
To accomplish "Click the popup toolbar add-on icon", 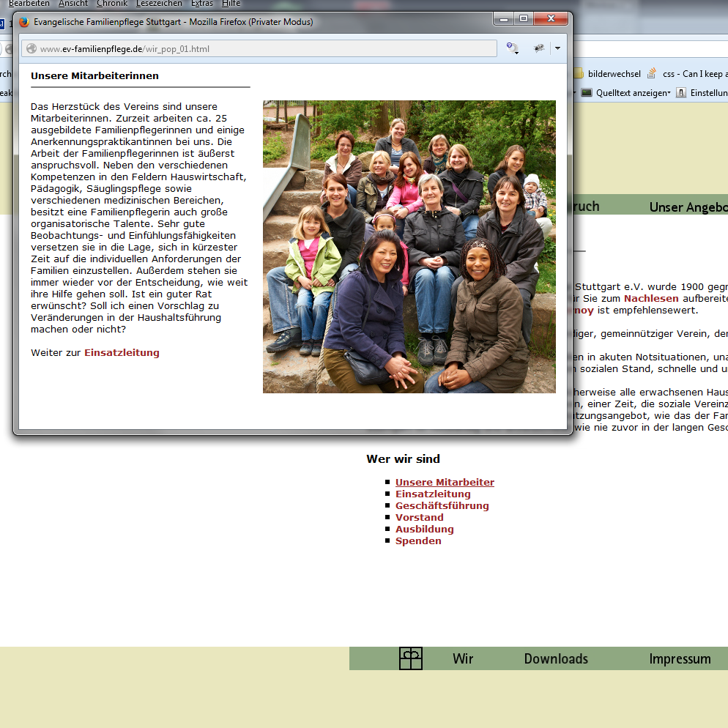I will click(539, 48).
